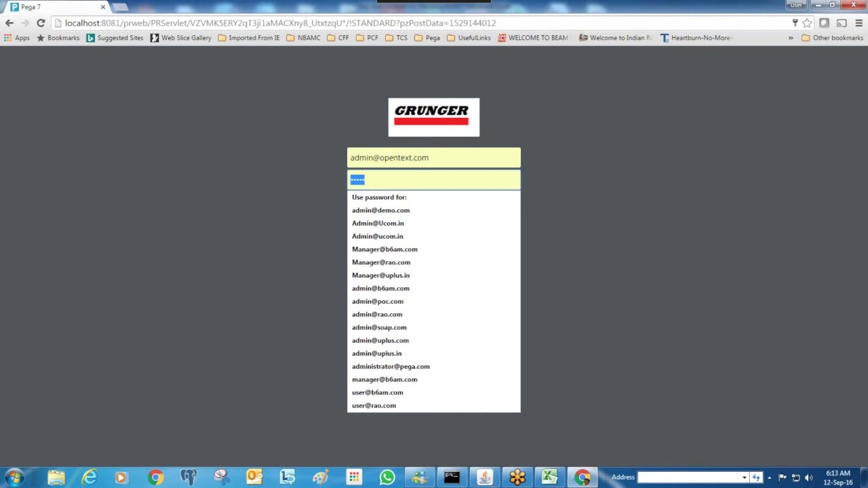
Task: Open File Explorer from the taskbar
Action: [x=56, y=477]
